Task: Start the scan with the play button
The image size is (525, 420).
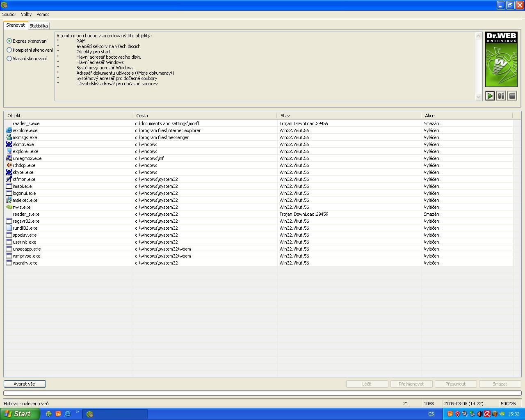Action: pyautogui.click(x=490, y=96)
